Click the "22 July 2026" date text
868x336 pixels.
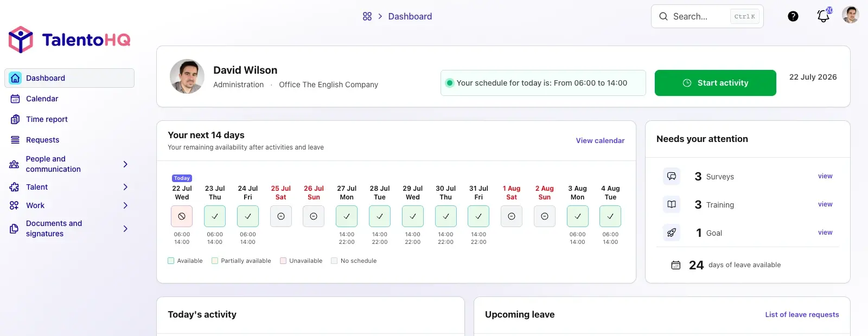(813, 77)
